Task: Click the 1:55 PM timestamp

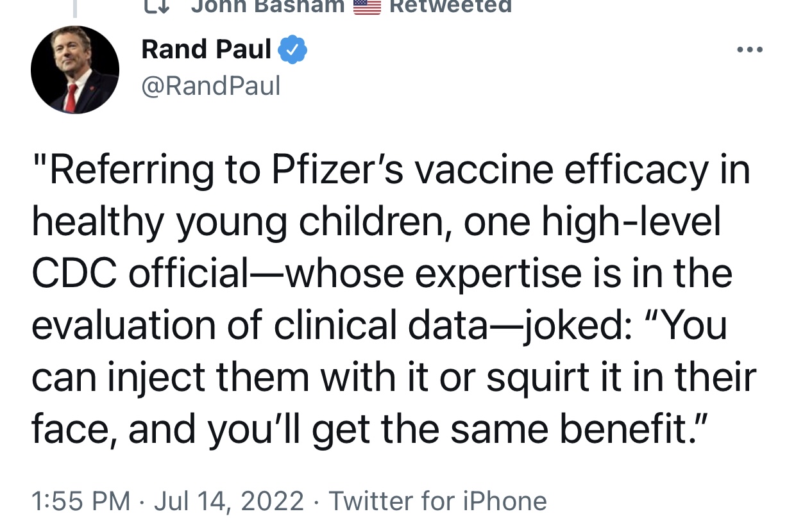Action: [81, 501]
